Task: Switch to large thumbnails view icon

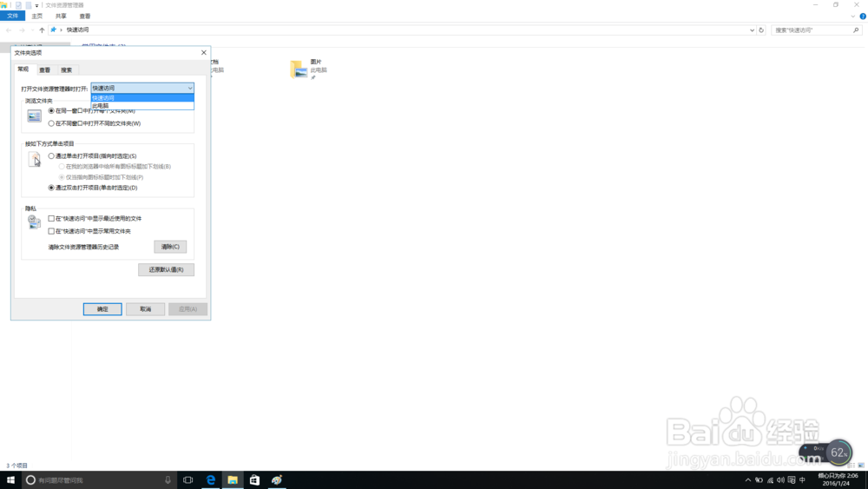Action: click(861, 466)
